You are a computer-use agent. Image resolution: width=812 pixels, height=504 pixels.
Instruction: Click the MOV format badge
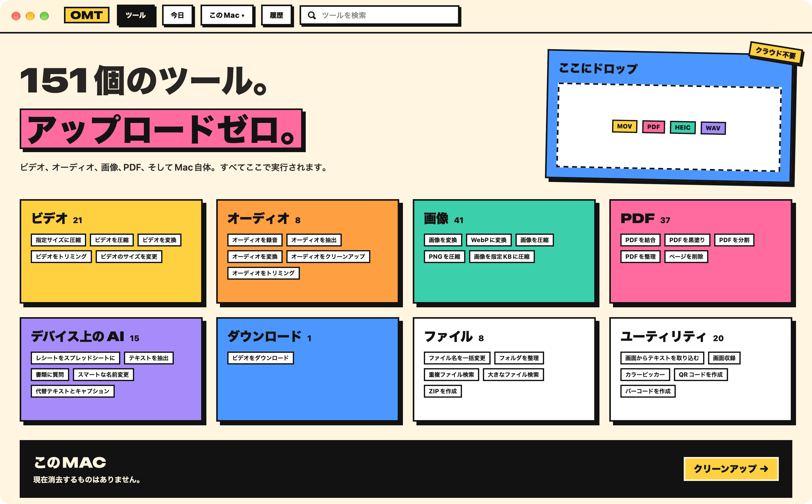click(x=624, y=126)
